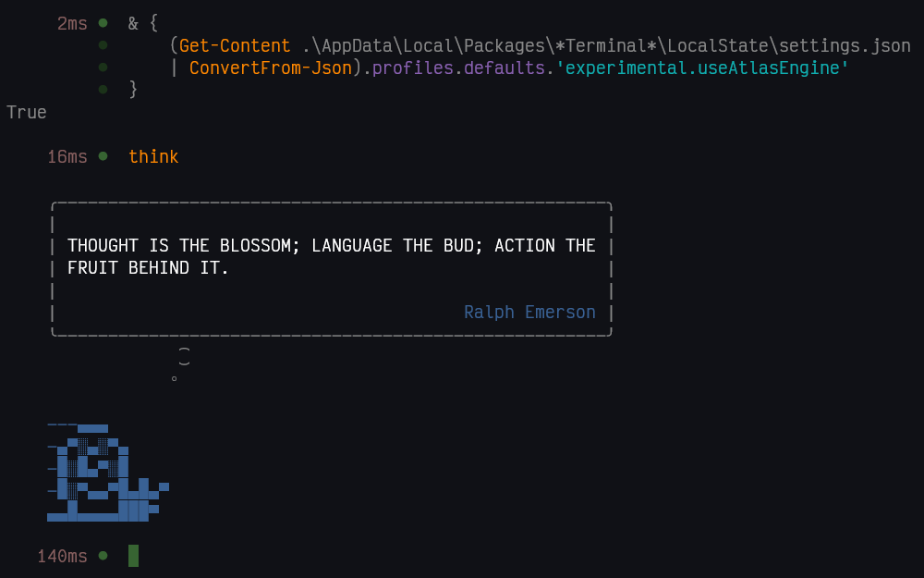Click the green dot beside 140ms
The height and width of the screenshot is (578, 924).
click(x=103, y=556)
